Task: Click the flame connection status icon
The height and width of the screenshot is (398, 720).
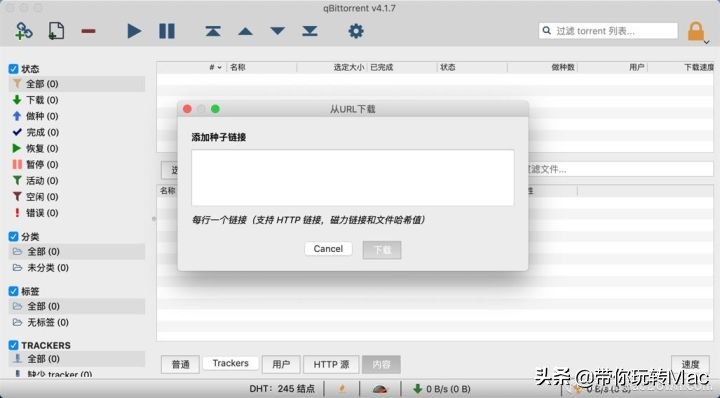Action: point(342,389)
